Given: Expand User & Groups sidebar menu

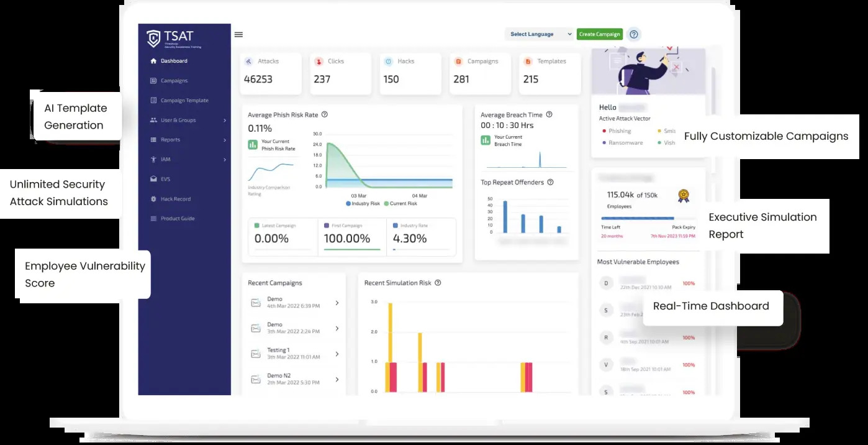Looking at the screenshot, I should (x=188, y=120).
